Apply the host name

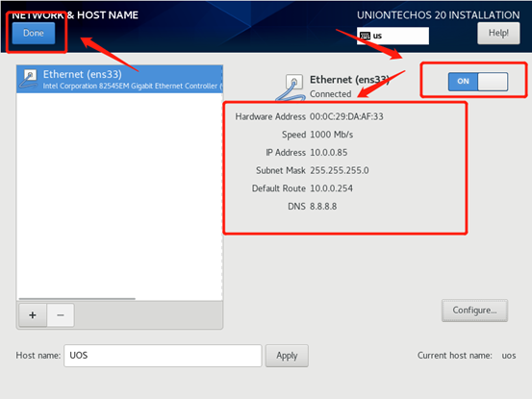287,356
